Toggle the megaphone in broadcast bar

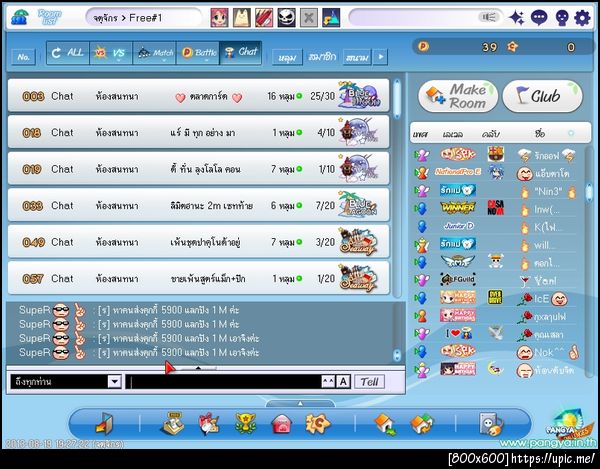pos(489,17)
